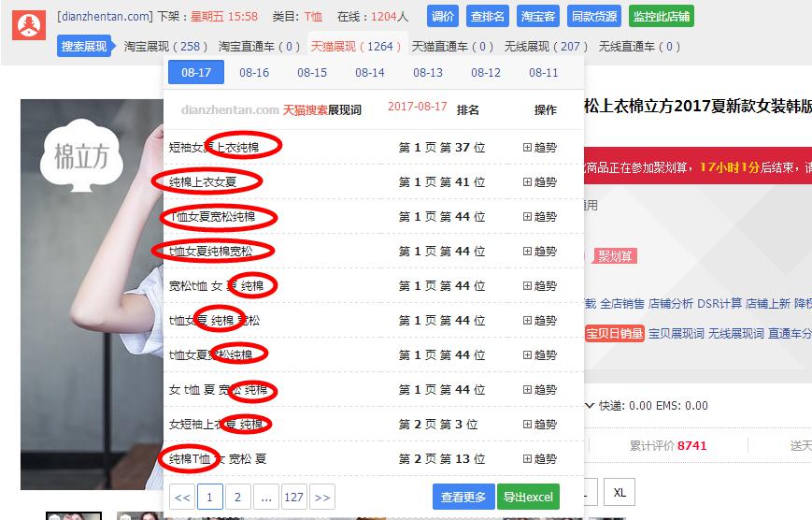Expand 趋势 for 短袖女夏上衣纯棉 keyword

pos(539,148)
